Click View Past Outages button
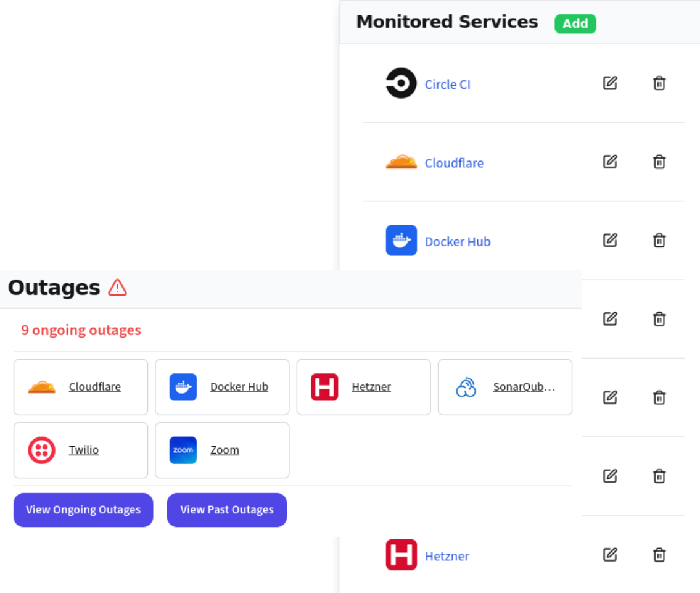The height and width of the screenshot is (593, 700). (x=227, y=510)
